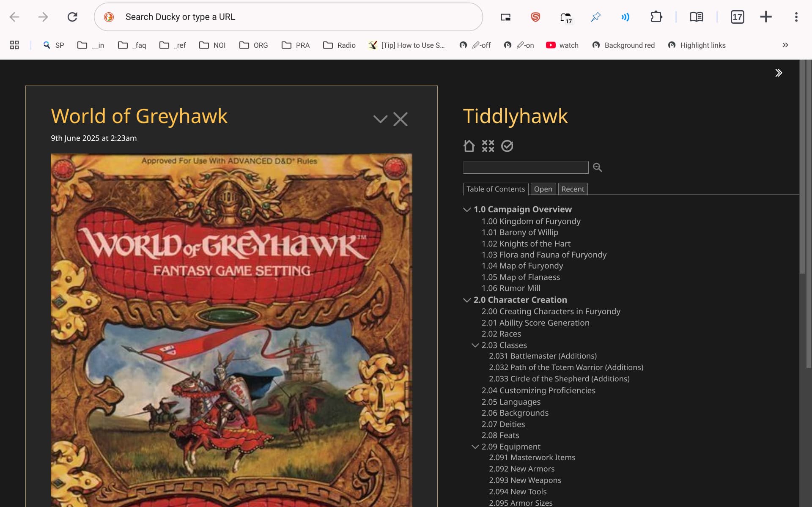Image resolution: width=812 pixels, height=507 pixels.
Task: Collapse the 2.03 Classes subtree
Action: click(475, 345)
